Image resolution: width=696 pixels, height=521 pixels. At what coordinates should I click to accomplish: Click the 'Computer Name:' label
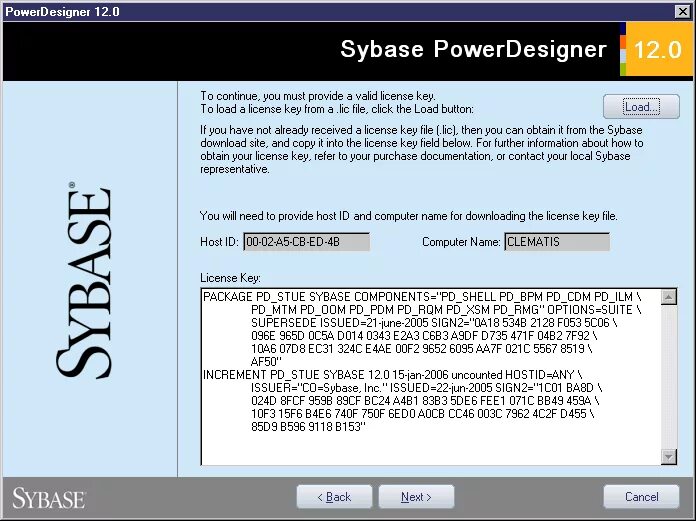461,242
